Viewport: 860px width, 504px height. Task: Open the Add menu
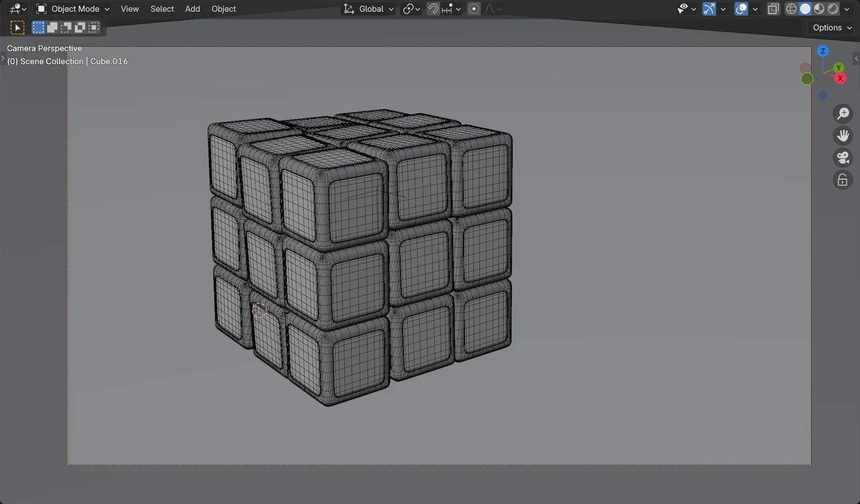(x=192, y=9)
